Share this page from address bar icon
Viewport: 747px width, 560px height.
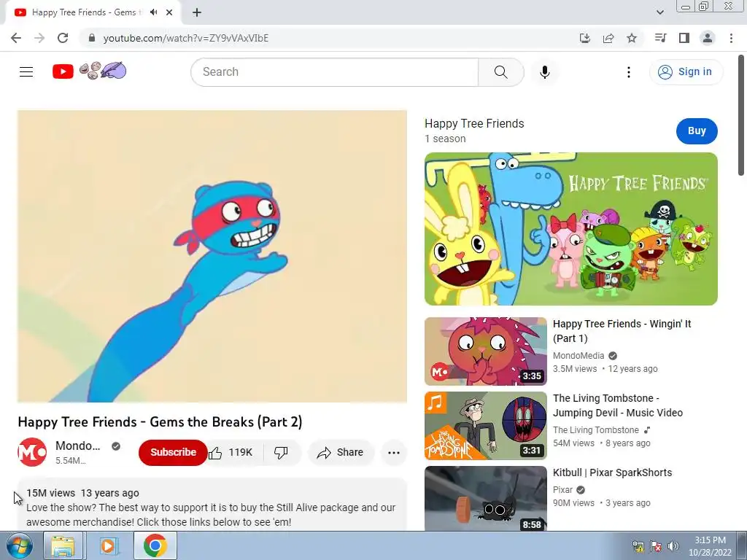(608, 38)
